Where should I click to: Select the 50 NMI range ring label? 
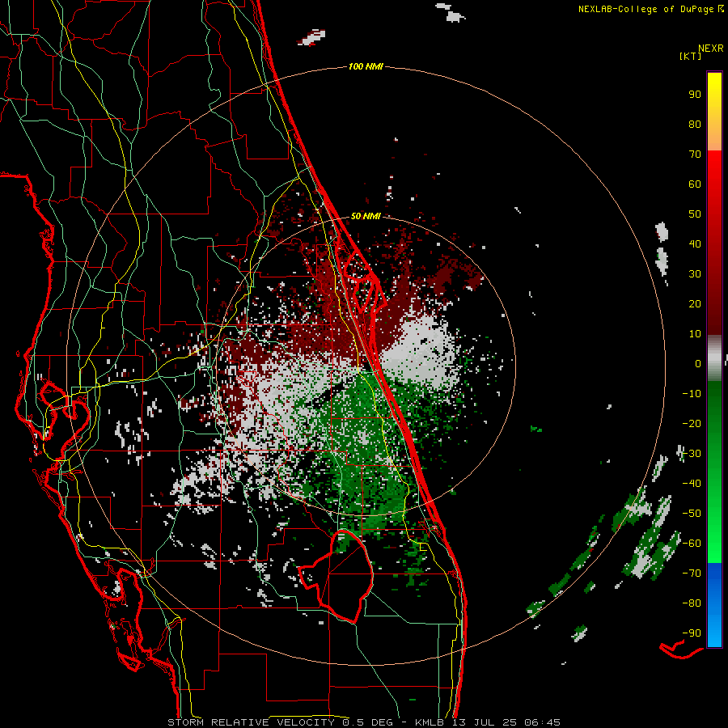click(366, 216)
